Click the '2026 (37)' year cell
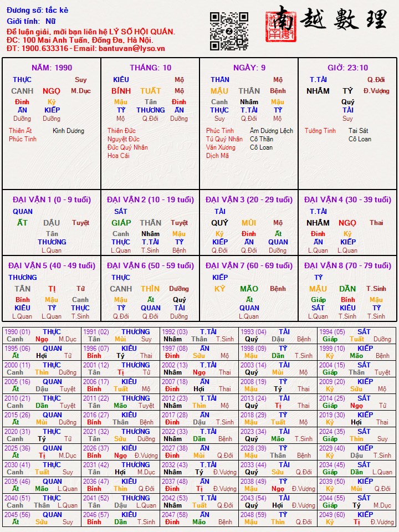Viewport: 399px width, 532px height. coord(120,452)
